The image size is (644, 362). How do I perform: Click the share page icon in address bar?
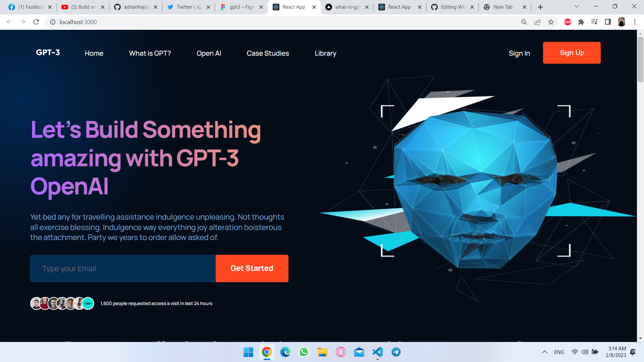[x=537, y=22]
